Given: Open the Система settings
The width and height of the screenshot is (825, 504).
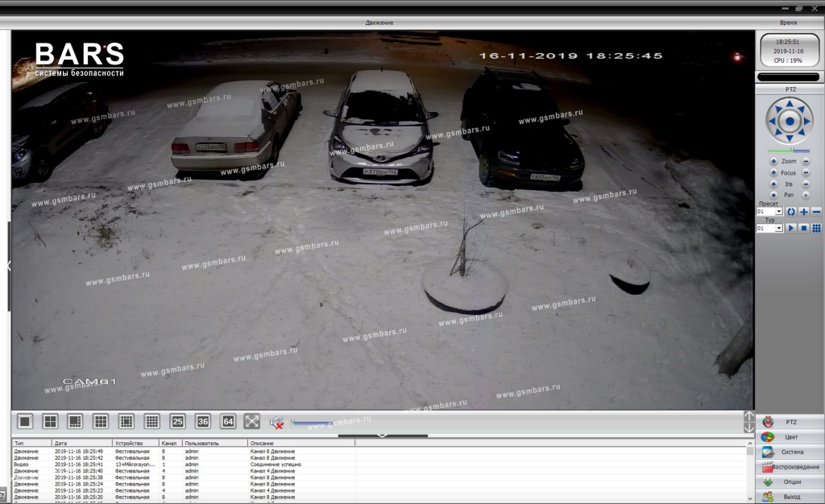Looking at the screenshot, I should click(x=790, y=452).
